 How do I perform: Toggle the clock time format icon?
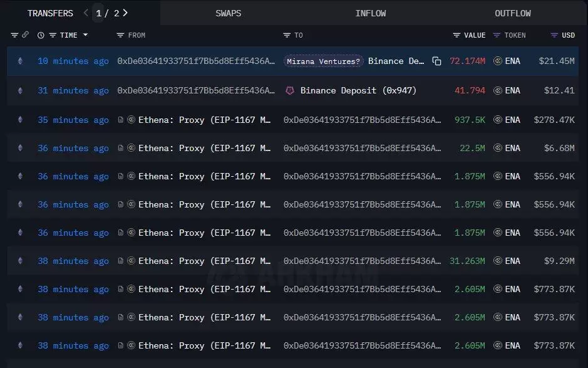(x=41, y=35)
